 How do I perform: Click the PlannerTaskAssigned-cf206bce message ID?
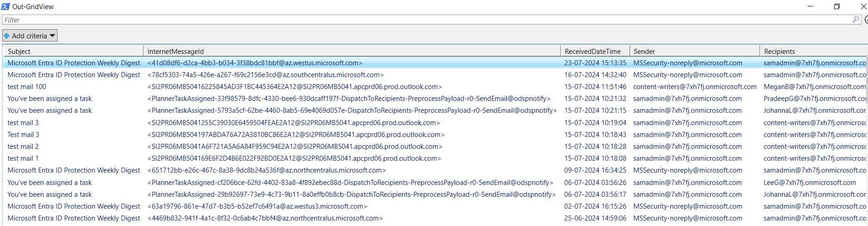point(350,183)
